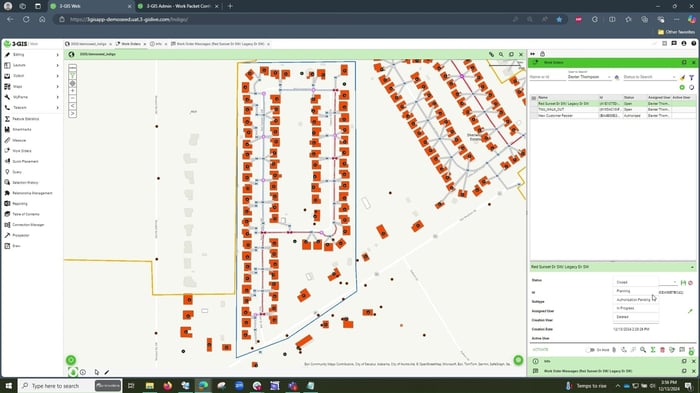The image size is (700, 393).
Task: Choose Closed from the status list
Action: 636,282
